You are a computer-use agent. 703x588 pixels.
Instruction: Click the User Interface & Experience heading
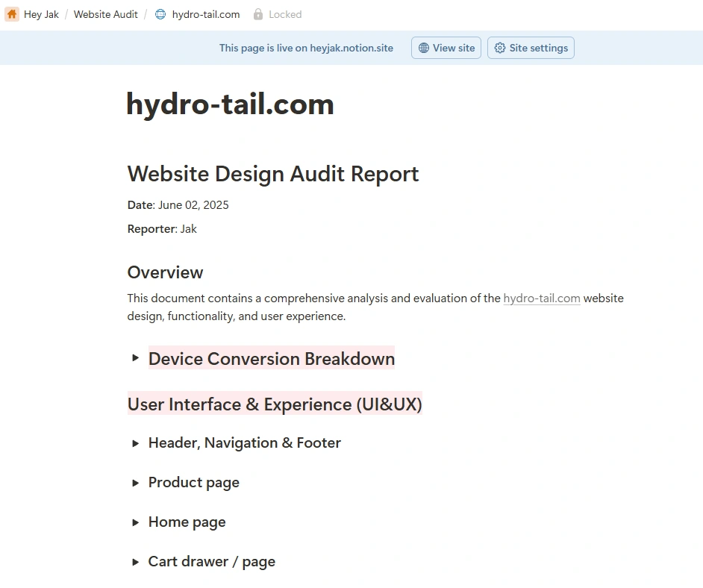(275, 404)
